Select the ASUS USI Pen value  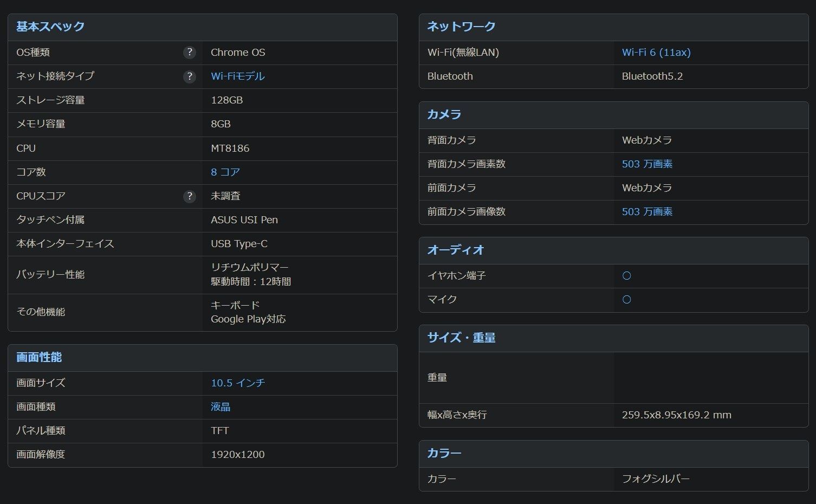tap(244, 220)
